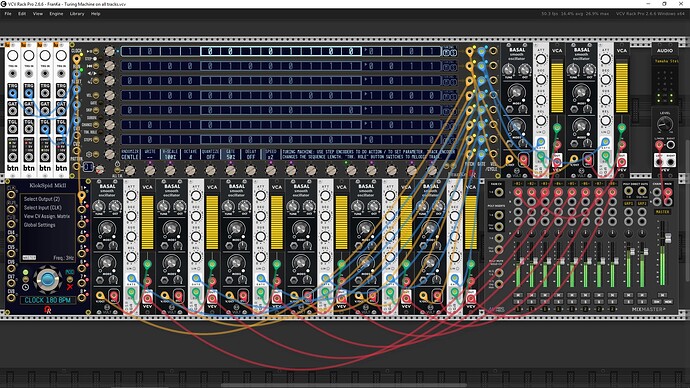Push the big round button on rightmost btn module

coord(61,55)
